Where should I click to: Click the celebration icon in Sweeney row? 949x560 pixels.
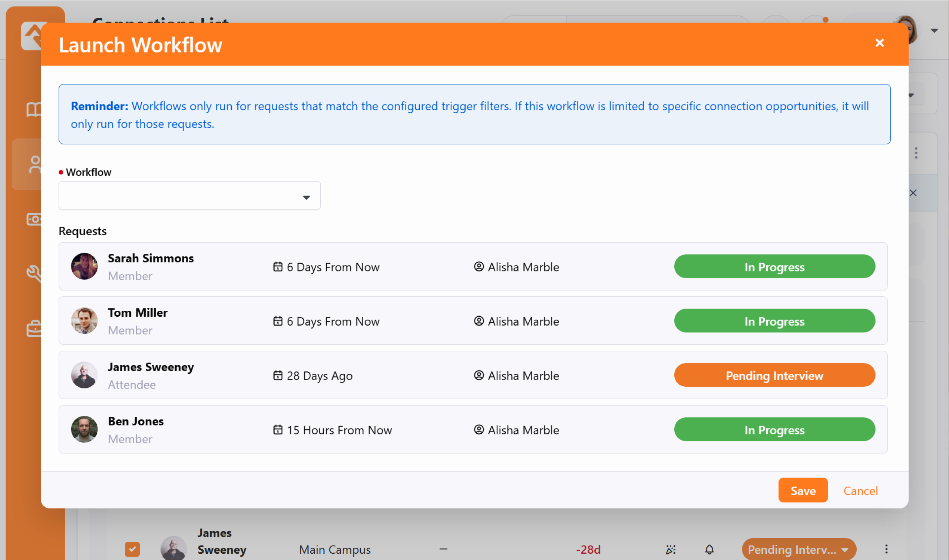(670, 549)
